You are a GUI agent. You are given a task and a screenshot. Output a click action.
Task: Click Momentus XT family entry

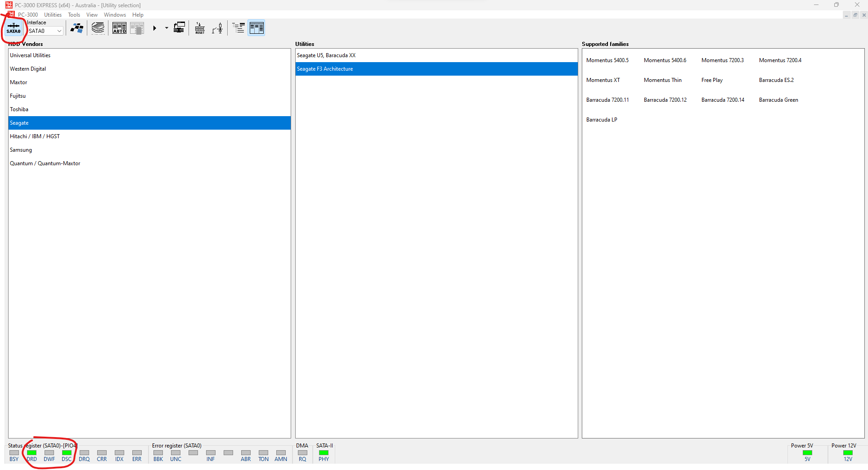(603, 80)
